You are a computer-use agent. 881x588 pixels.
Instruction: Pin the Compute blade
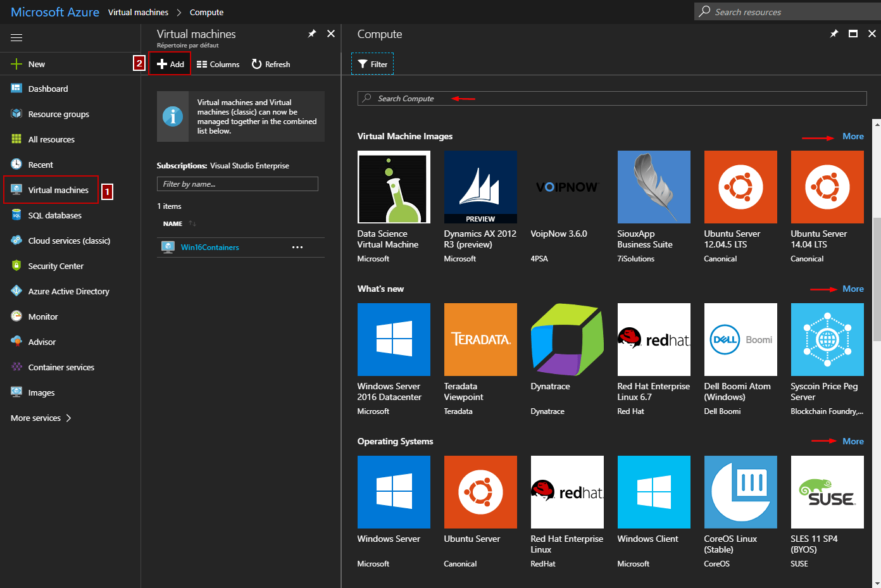(834, 34)
